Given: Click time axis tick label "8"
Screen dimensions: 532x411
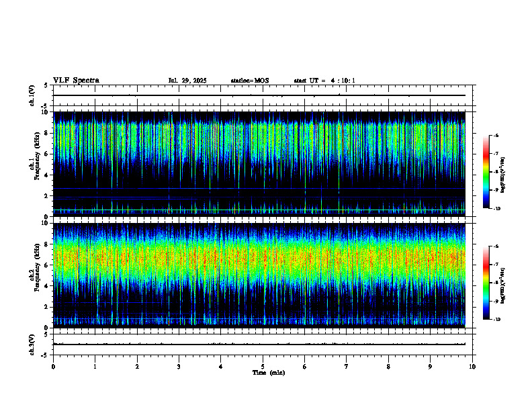Looking at the screenshot, I should tap(388, 367).
